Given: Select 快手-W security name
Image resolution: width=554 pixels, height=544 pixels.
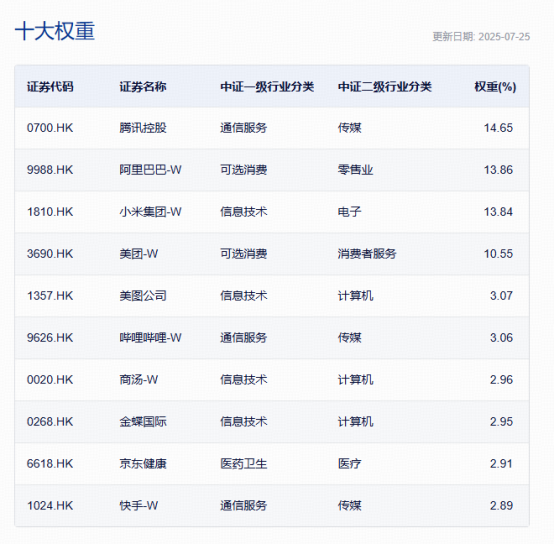Looking at the screenshot, I should [x=138, y=505].
